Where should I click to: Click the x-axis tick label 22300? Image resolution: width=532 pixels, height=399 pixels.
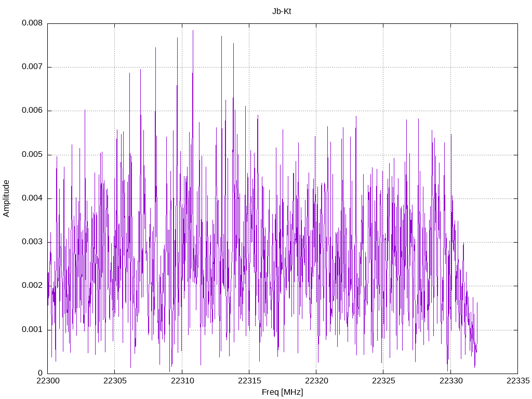point(47,381)
